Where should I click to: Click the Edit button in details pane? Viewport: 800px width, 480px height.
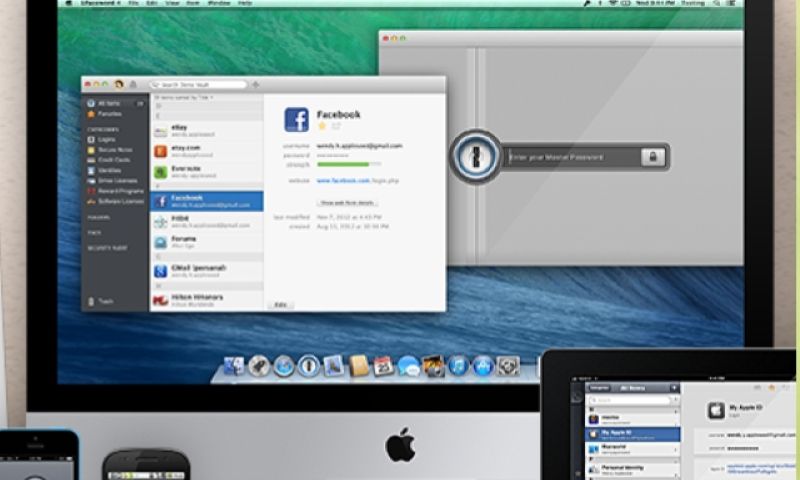coord(280,305)
